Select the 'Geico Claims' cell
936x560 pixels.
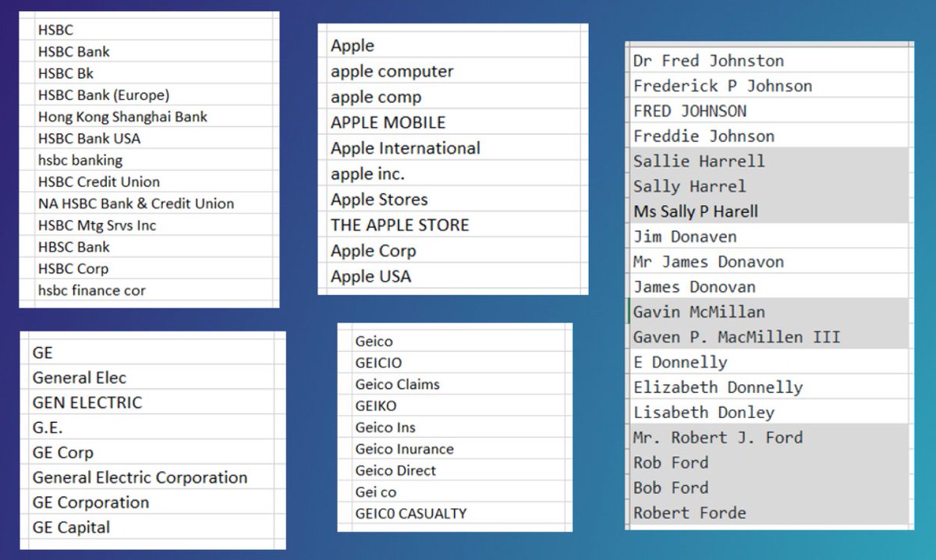(x=457, y=385)
